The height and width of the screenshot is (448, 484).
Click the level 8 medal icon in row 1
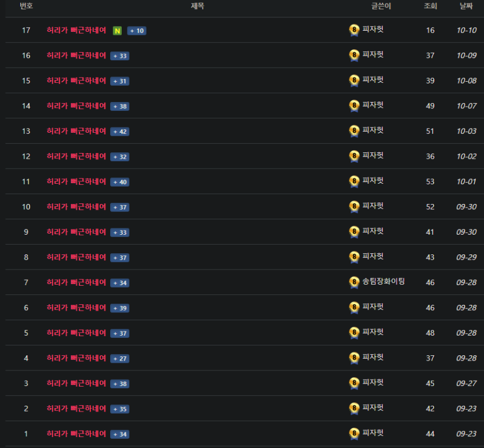354,434
